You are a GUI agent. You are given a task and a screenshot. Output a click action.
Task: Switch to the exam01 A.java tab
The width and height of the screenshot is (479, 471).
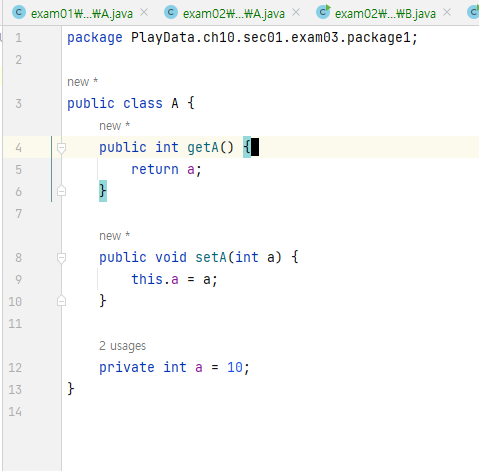pos(82,13)
